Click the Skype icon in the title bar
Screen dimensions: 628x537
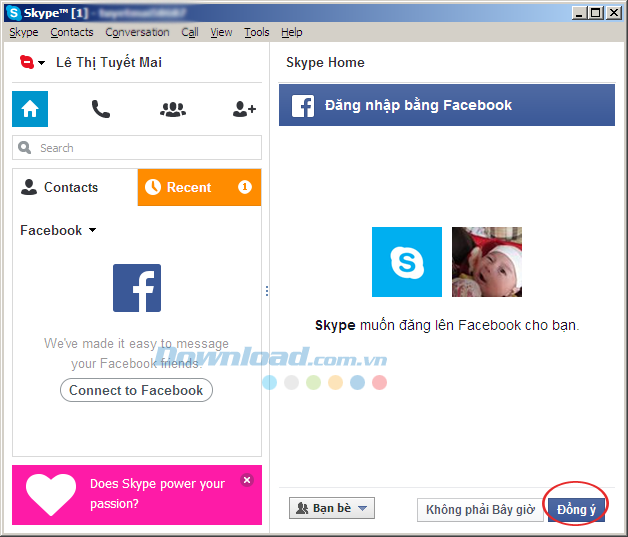(x=14, y=13)
